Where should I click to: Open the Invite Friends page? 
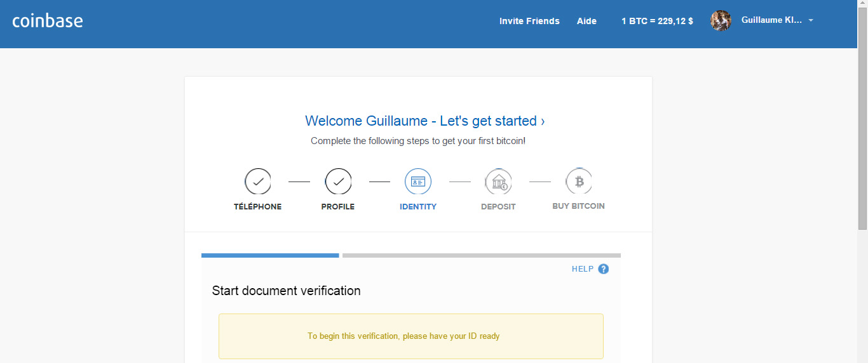[529, 21]
